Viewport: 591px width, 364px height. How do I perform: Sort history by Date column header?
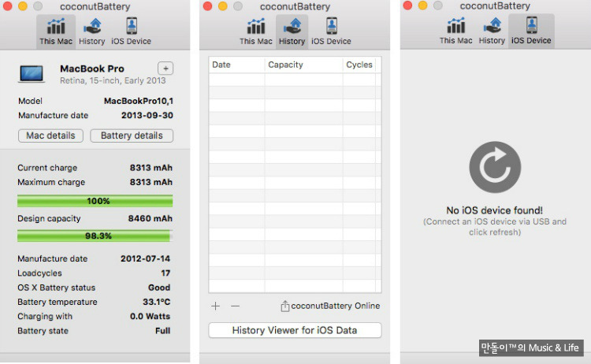pos(236,65)
